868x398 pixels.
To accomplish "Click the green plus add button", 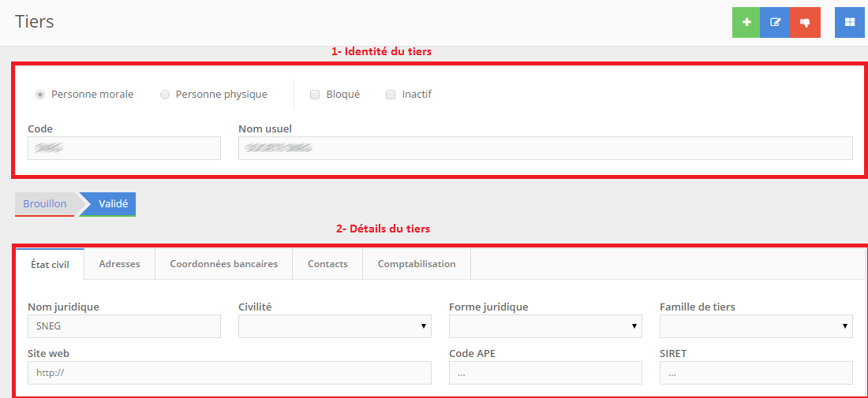I will [746, 22].
